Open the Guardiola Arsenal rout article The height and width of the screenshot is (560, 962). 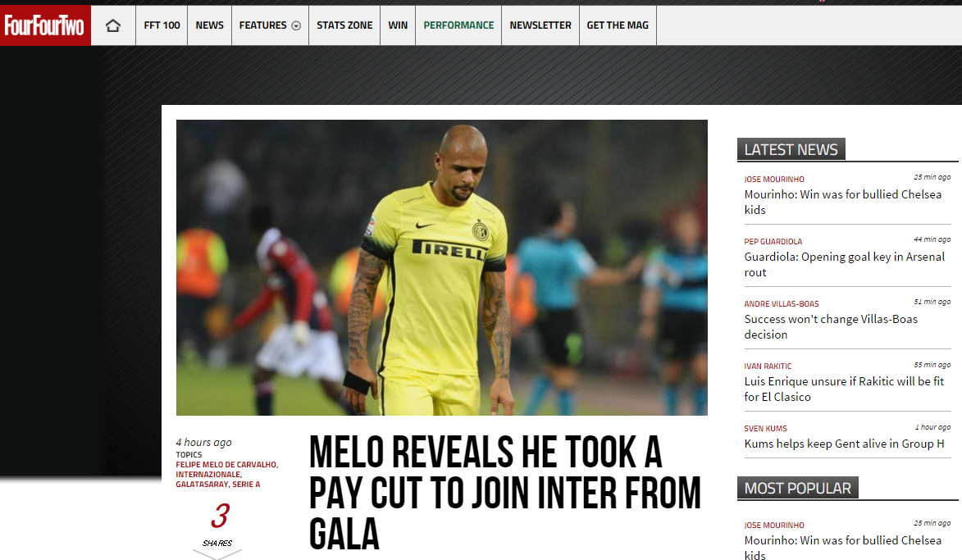(844, 264)
